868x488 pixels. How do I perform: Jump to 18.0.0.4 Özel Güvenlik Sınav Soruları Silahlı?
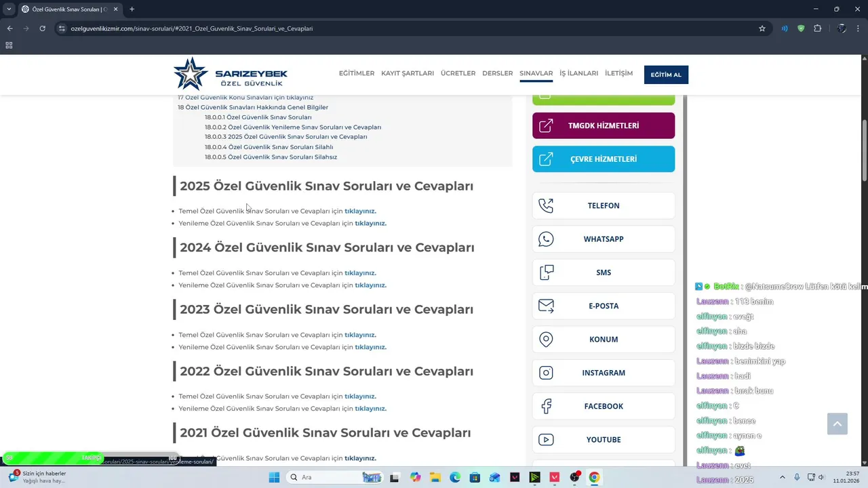coord(269,147)
